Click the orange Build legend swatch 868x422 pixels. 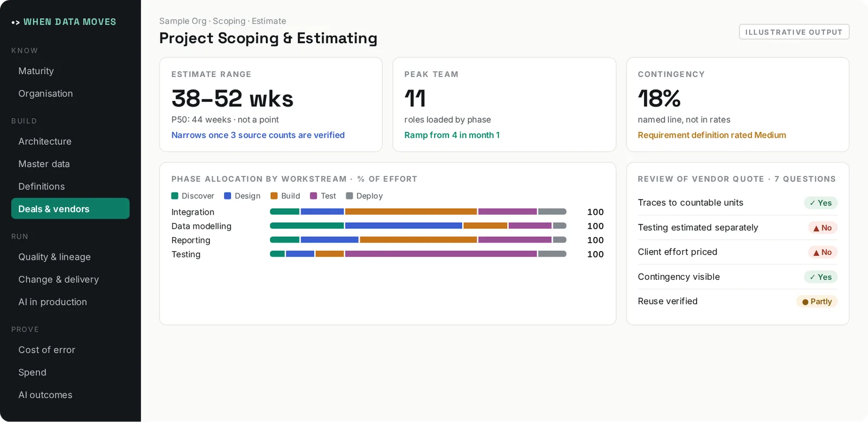(x=274, y=196)
